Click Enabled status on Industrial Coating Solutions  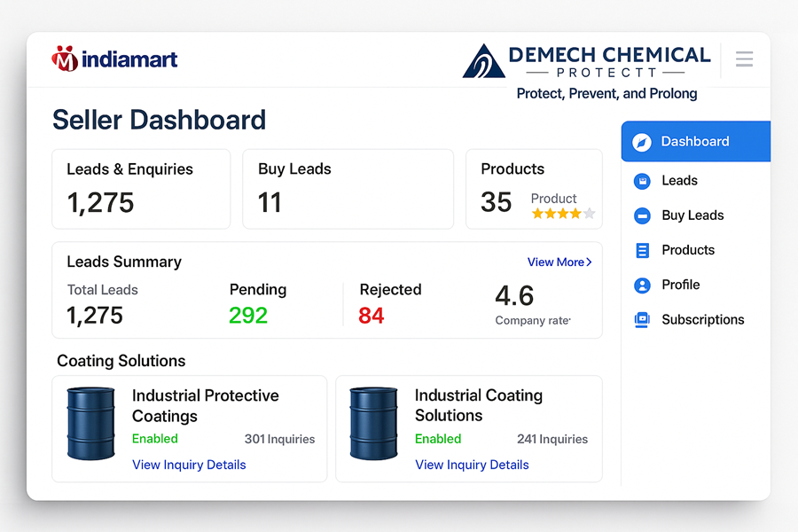click(x=438, y=439)
